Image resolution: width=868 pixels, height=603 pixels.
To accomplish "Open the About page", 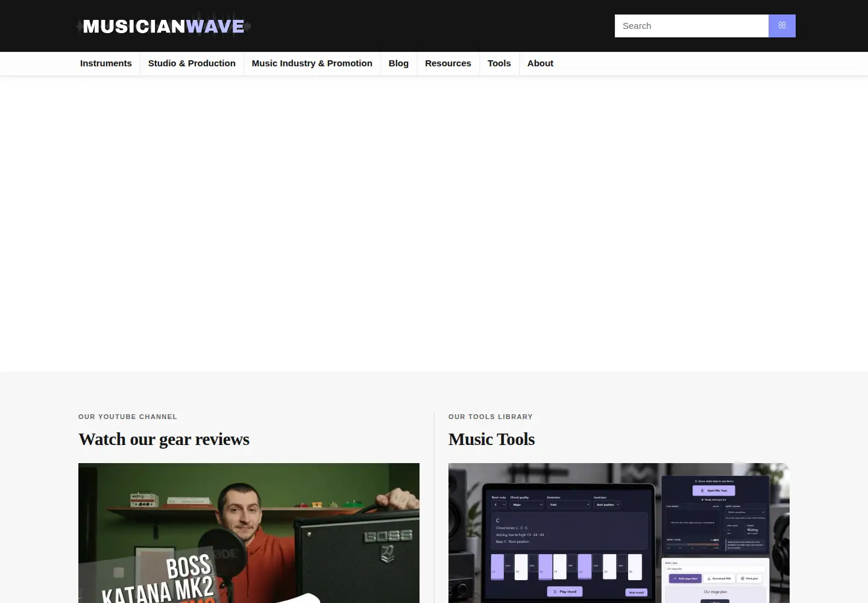I will [540, 63].
